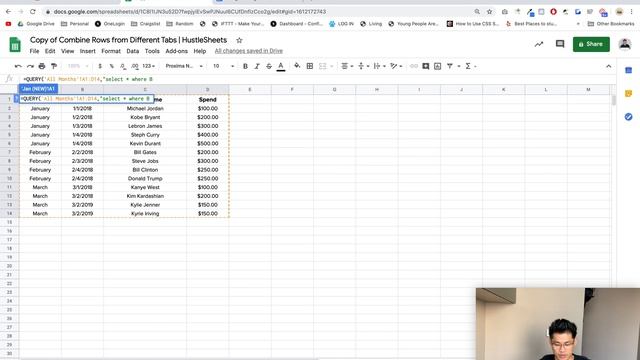Select the Kim Kardashian cell

coord(145,196)
